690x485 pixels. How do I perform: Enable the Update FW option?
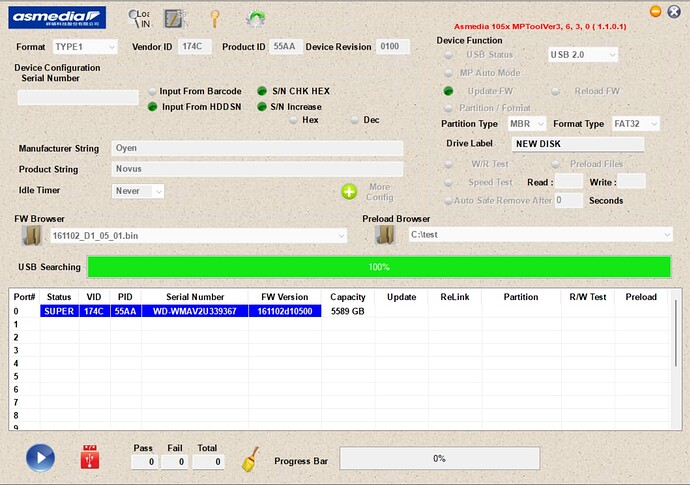pos(449,91)
